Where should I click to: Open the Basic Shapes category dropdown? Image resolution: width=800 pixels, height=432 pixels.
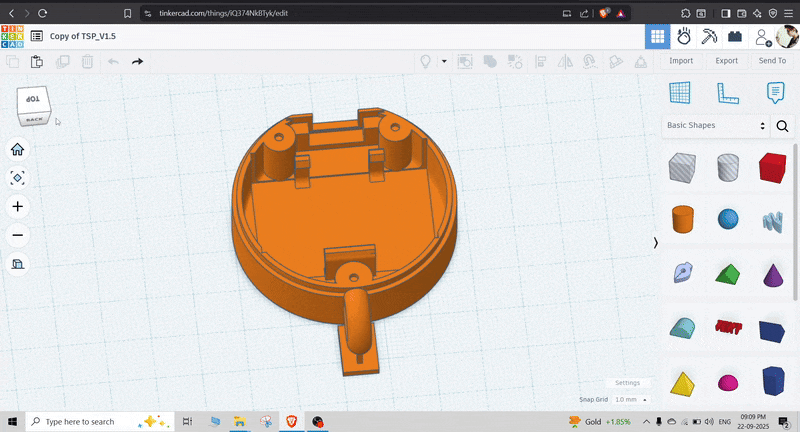[717, 126]
